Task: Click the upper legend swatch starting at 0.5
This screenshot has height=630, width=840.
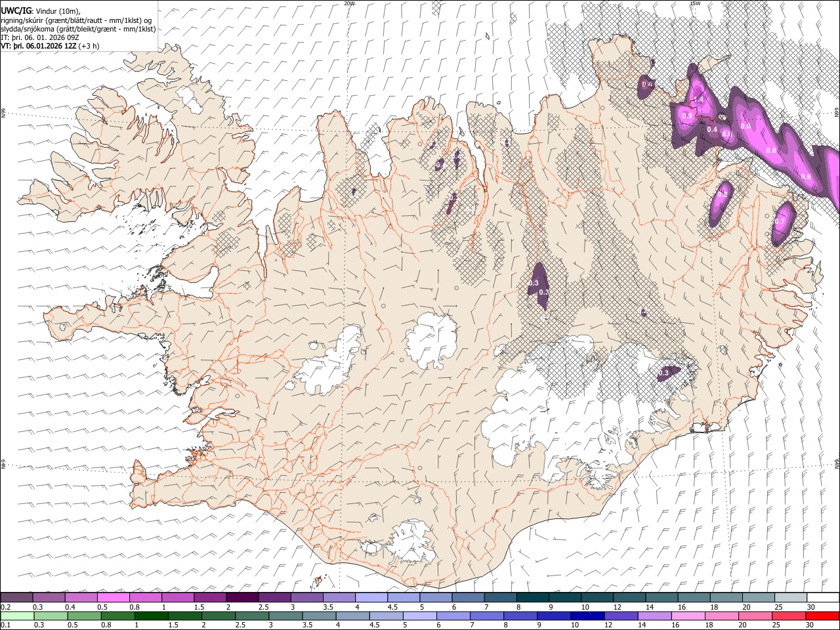Action: point(114,597)
